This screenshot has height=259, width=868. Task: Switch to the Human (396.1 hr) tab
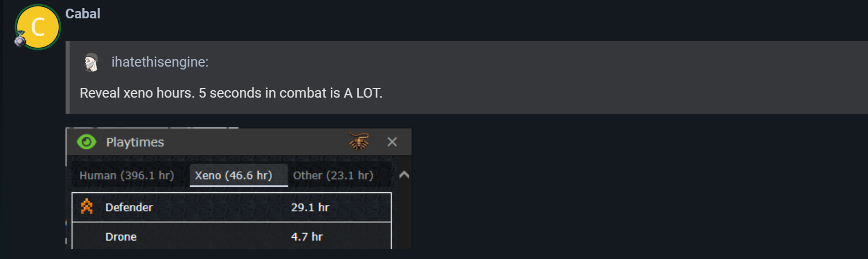[x=127, y=175]
